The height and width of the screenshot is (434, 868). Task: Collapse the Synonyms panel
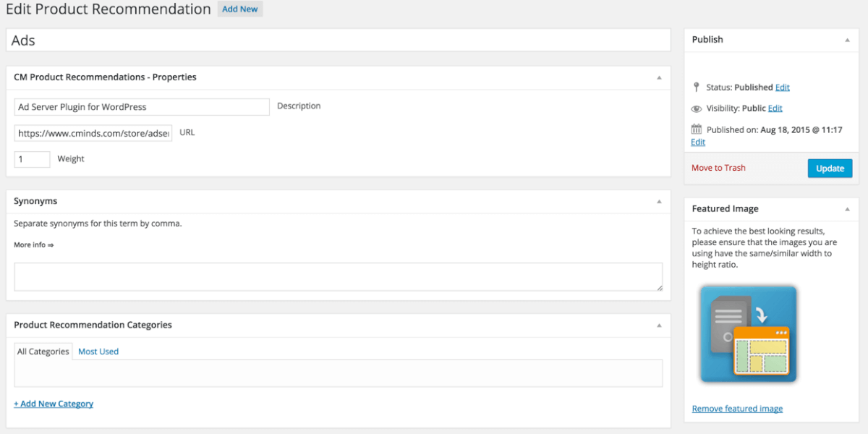(658, 202)
